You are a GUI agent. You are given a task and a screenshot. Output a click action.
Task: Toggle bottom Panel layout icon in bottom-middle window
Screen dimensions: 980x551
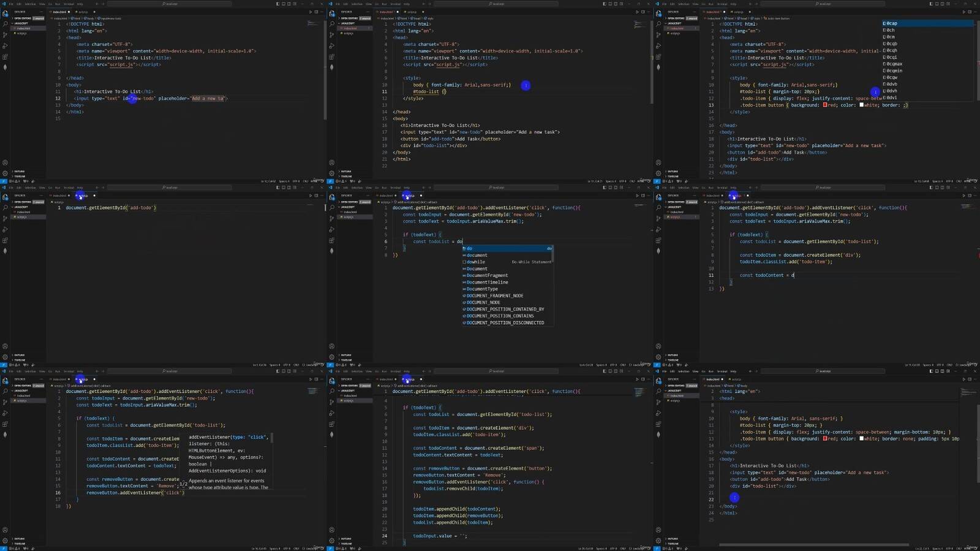[610, 371]
